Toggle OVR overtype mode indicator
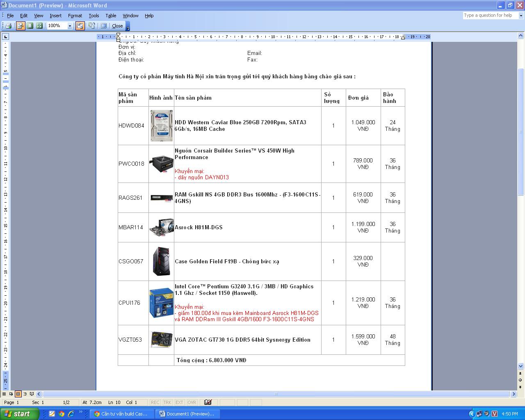Screen dimensions: 525x420 coord(192,402)
